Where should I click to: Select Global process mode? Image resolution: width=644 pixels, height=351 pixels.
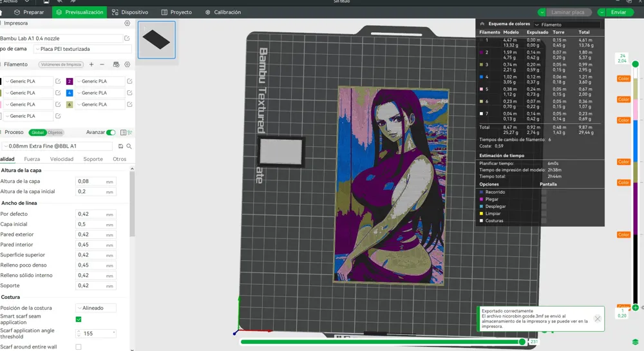[37, 132]
